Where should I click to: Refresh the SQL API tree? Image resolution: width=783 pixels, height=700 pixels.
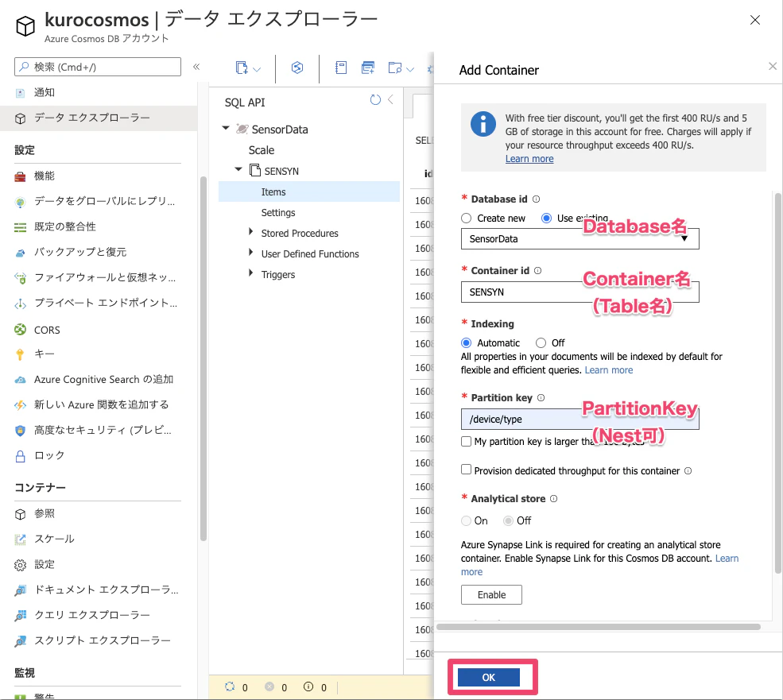tap(375, 100)
